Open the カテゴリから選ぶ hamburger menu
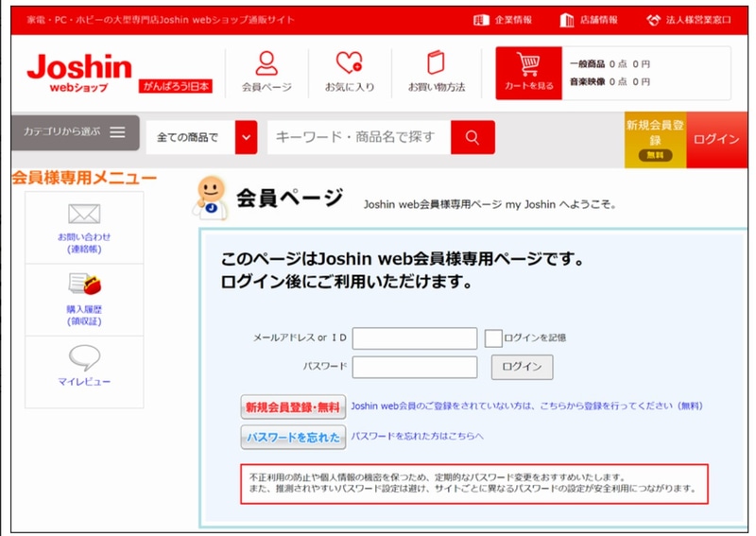This screenshot has width=756, height=536. click(75, 132)
